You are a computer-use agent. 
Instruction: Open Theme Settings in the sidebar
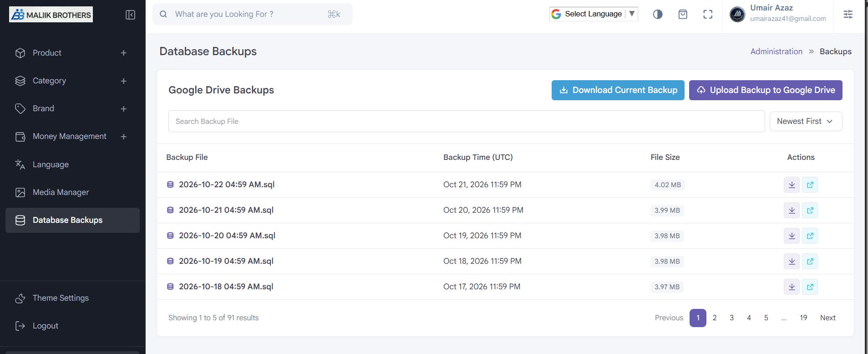click(73, 298)
